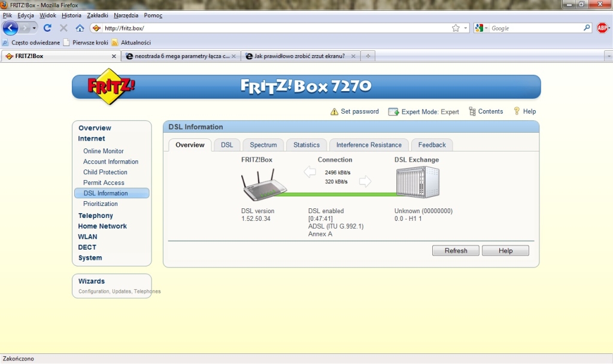Open Account Information in the sidebar
This screenshot has width=613, height=364.
point(111,162)
